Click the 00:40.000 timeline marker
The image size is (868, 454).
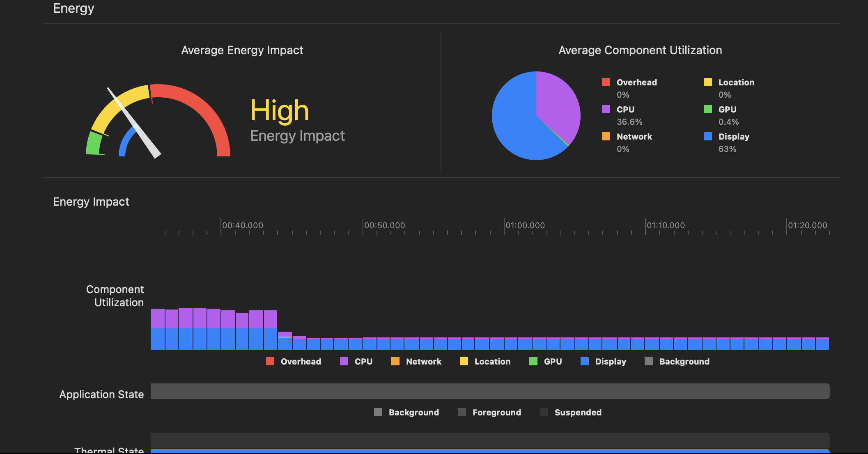242,225
